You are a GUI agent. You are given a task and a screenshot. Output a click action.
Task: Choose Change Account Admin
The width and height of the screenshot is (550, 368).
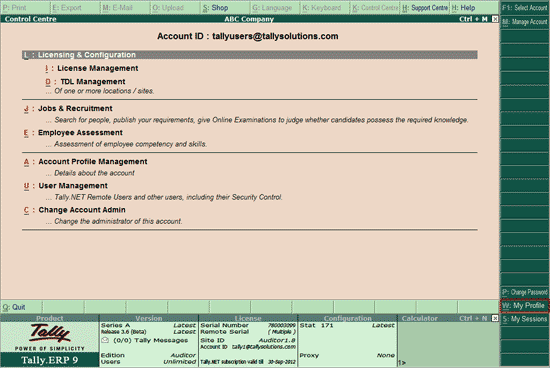click(82, 210)
